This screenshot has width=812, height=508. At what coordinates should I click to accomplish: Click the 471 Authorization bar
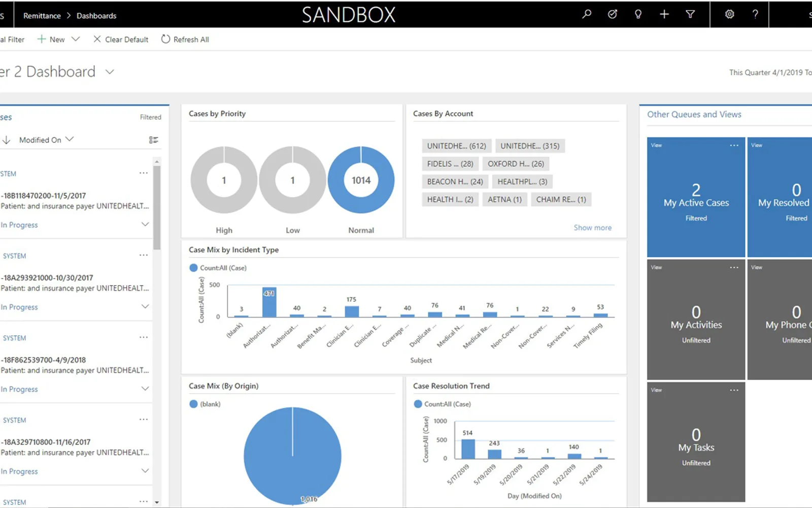(269, 302)
